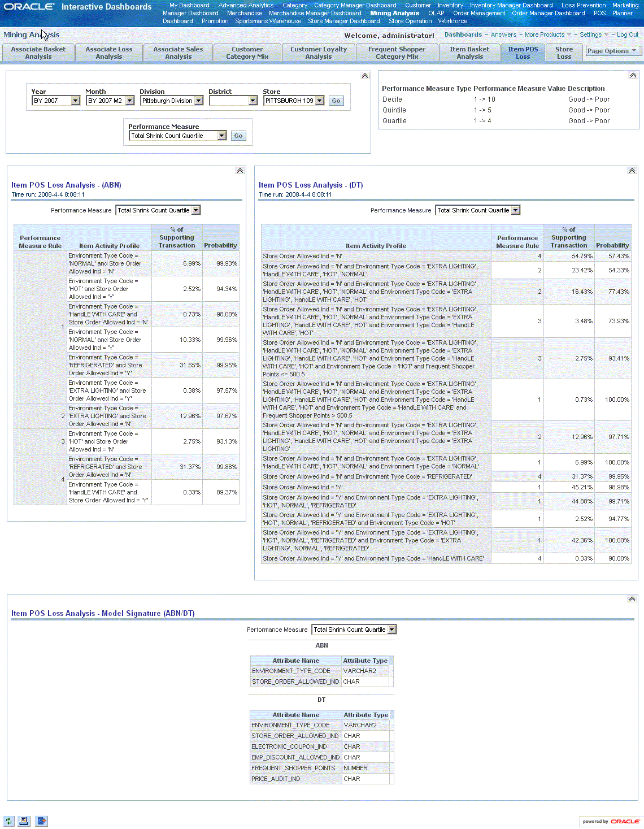Collapse the Model Signature (ABN/DT) section

pyautogui.click(x=632, y=599)
